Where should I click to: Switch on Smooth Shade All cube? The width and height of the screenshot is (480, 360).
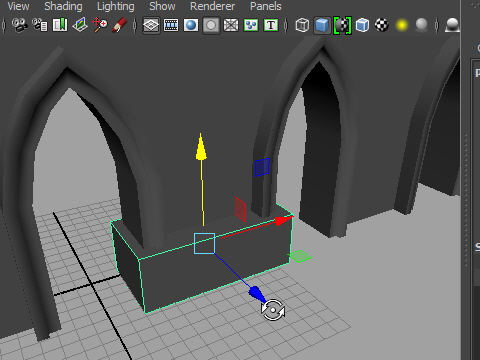322,25
